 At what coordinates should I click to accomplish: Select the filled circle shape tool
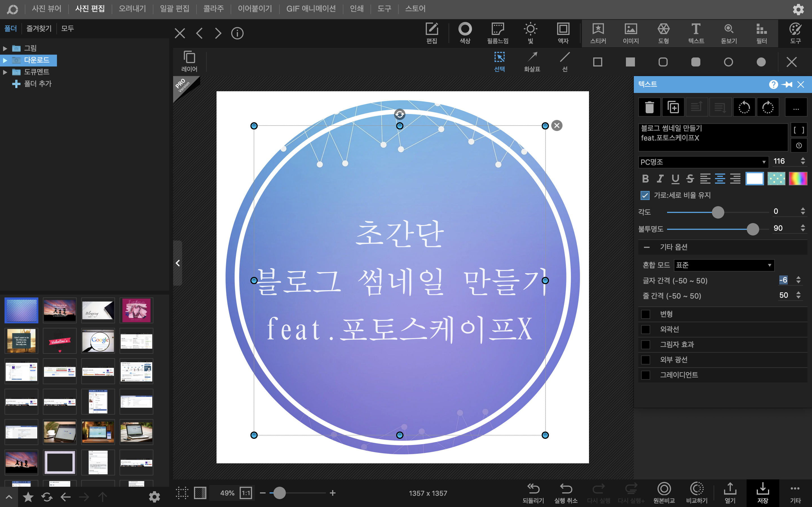point(761,62)
